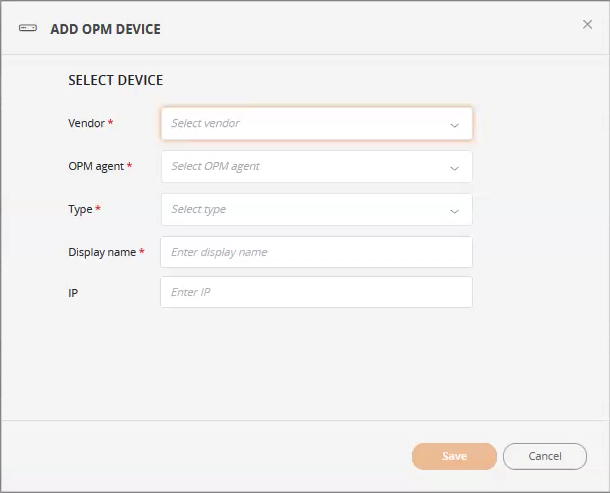
Task: Save the new OPM device
Action: 454,456
